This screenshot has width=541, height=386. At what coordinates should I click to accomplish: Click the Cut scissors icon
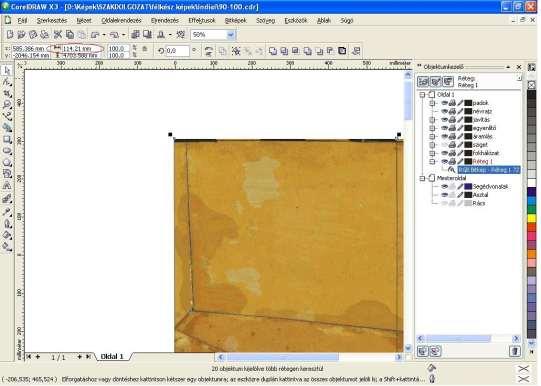(58, 34)
